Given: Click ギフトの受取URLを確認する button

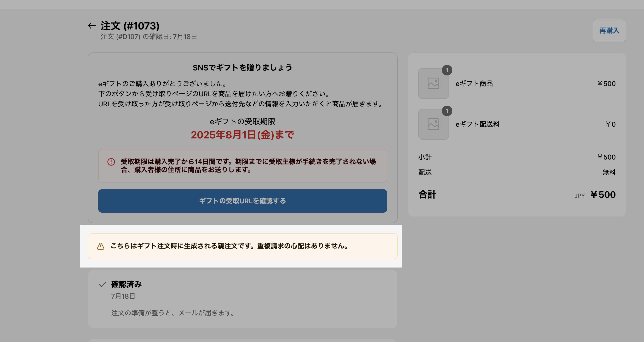Looking at the screenshot, I should (x=242, y=201).
